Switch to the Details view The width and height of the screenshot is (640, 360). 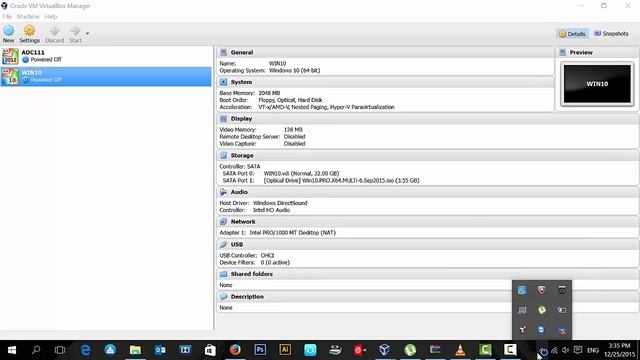pos(572,34)
